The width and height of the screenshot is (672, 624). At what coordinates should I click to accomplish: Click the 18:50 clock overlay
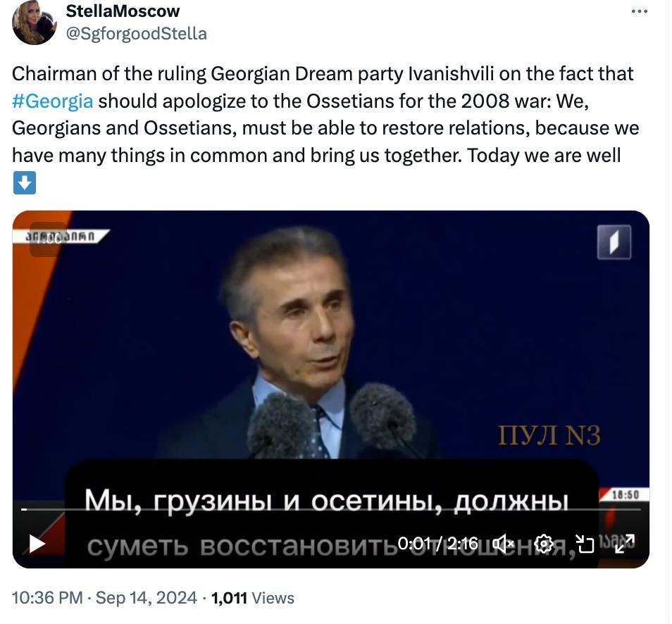point(624,495)
